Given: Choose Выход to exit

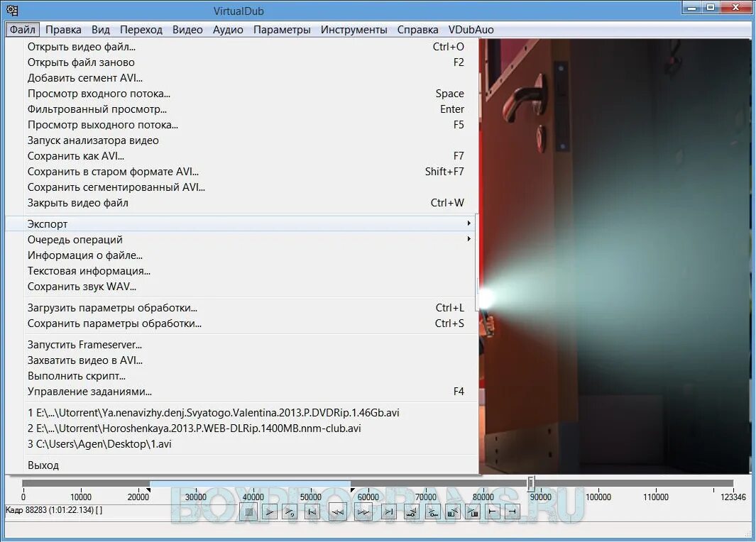Looking at the screenshot, I should click(x=240, y=465).
